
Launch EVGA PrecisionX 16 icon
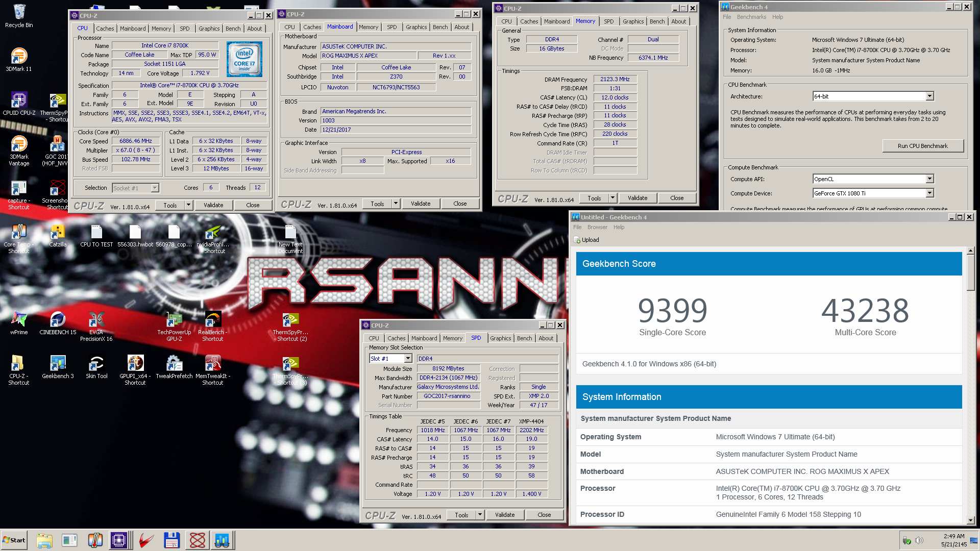click(96, 326)
